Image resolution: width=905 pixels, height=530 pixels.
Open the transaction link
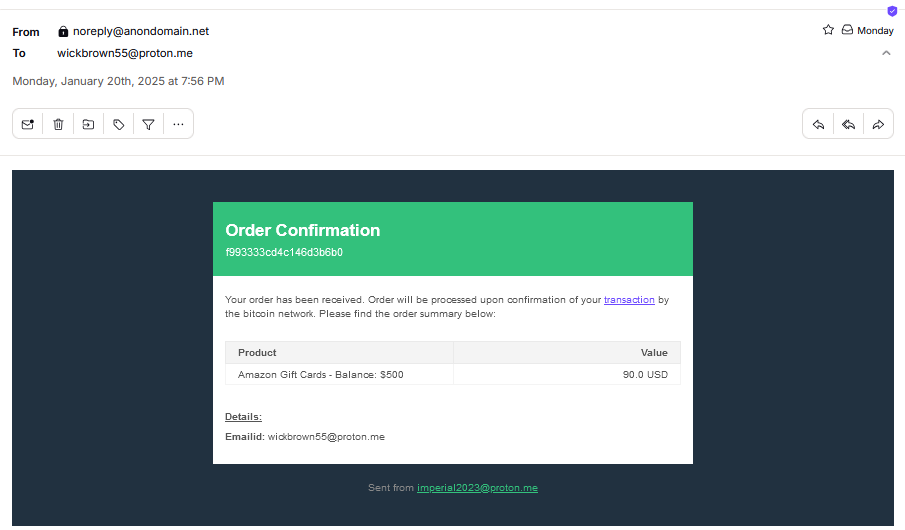pos(629,300)
